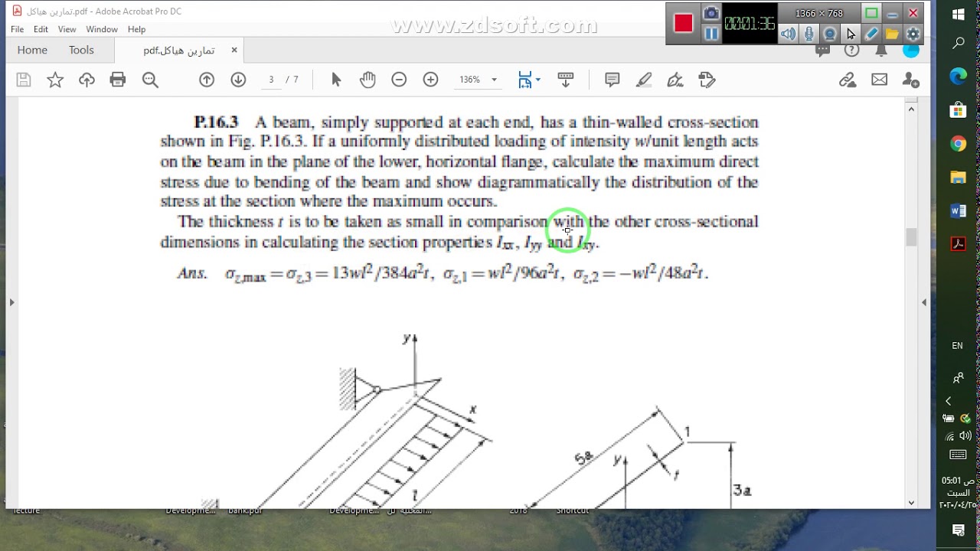Zoom out with the minus button
This screenshot has height=551, width=980.
(399, 80)
